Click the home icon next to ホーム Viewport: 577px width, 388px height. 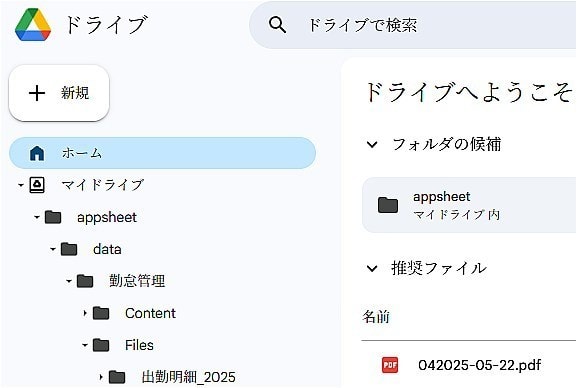pyautogui.click(x=37, y=153)
